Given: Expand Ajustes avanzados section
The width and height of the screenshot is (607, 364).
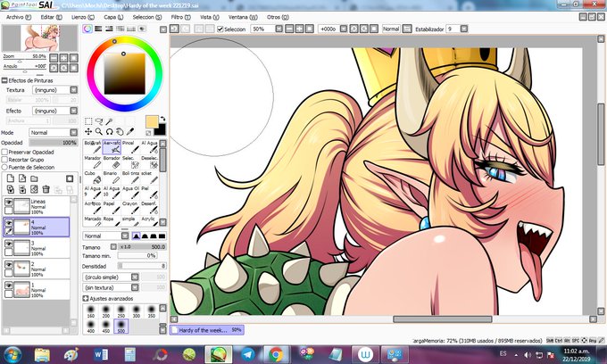Looking at the screenshot, I should pyautogui.click(x=86, y=299).
